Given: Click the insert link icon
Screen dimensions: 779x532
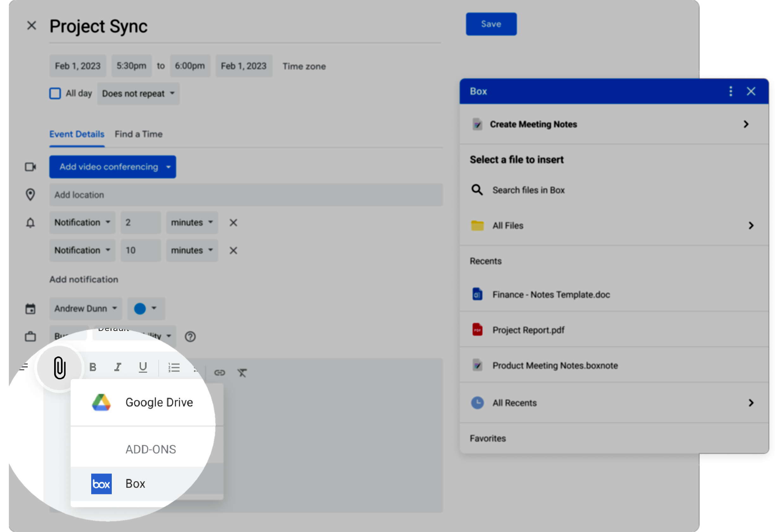Looking at the screenshot, I should [220, 372].
